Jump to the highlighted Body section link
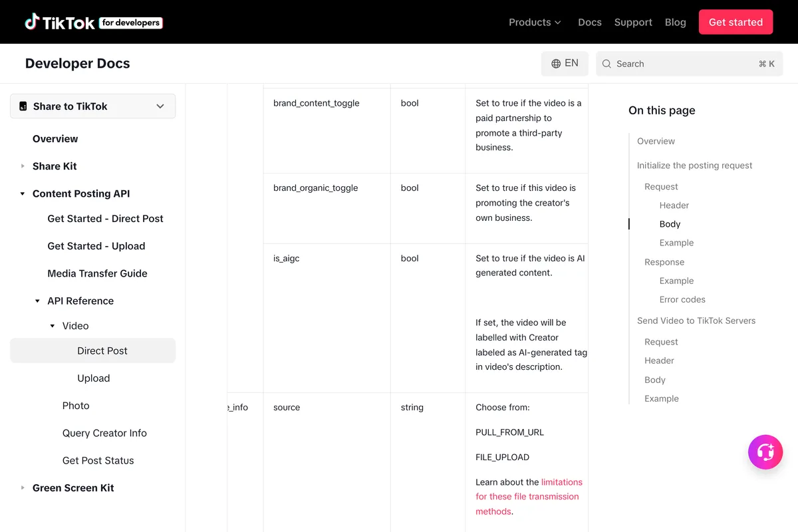Viewport: 798px width, 532px height. 670,224
